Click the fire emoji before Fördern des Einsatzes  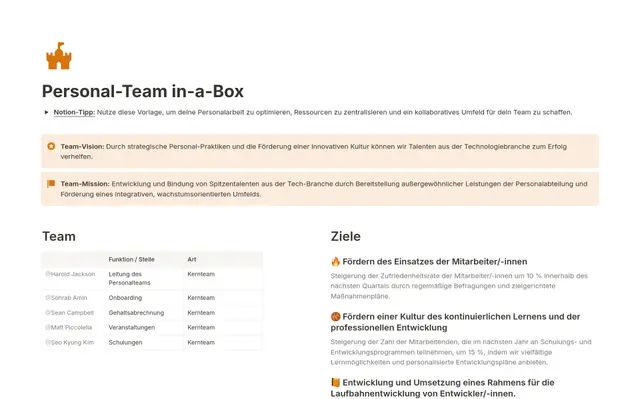336,262
